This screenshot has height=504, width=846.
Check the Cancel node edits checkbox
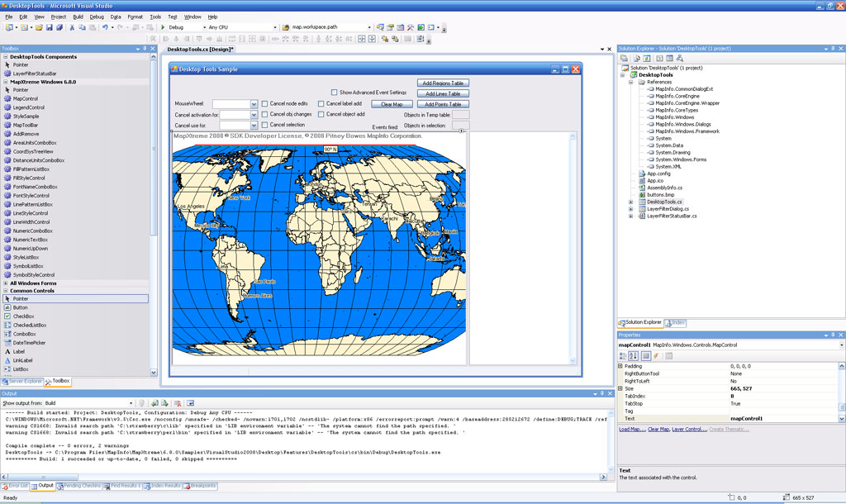click(x=264, y=103)
